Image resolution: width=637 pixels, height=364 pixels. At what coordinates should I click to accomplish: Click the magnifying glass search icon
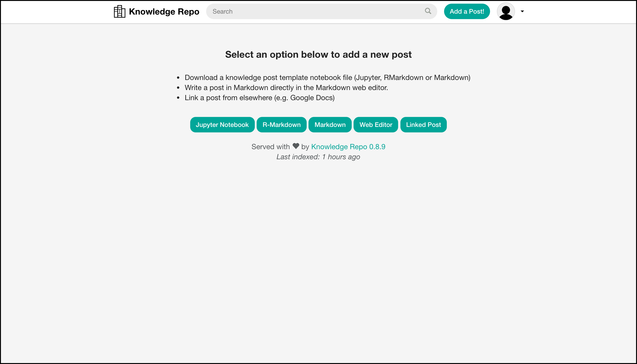[428, 11]
